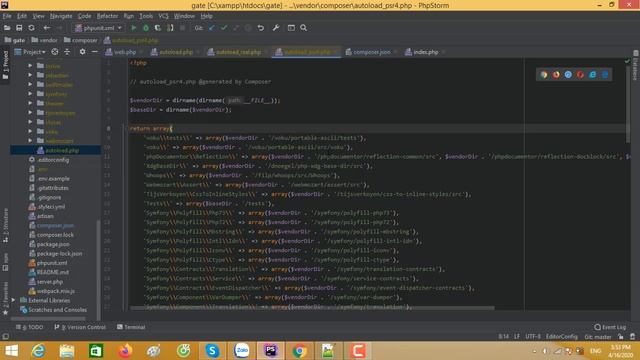Screen dimensions: 640x360
Task: Select composer.lock in project tree
Action: [x=56, y=235]
